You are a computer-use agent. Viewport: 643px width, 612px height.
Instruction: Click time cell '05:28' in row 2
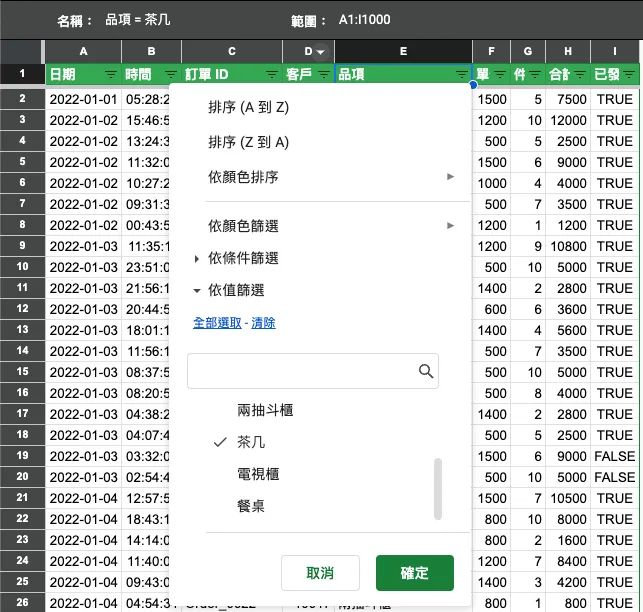click(147, 99)
